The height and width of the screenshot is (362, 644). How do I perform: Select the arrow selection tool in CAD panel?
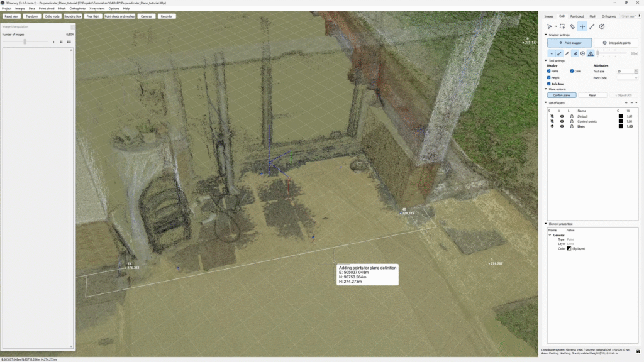(x=549, y=26)
